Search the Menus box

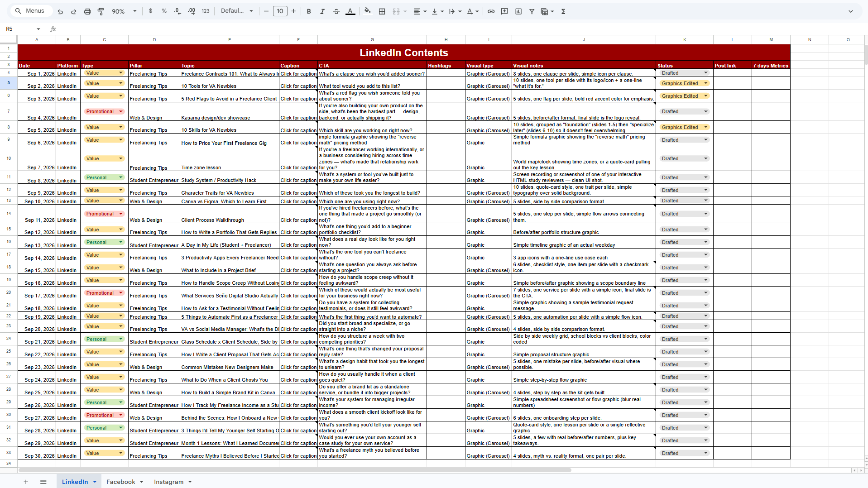[31, 11]
